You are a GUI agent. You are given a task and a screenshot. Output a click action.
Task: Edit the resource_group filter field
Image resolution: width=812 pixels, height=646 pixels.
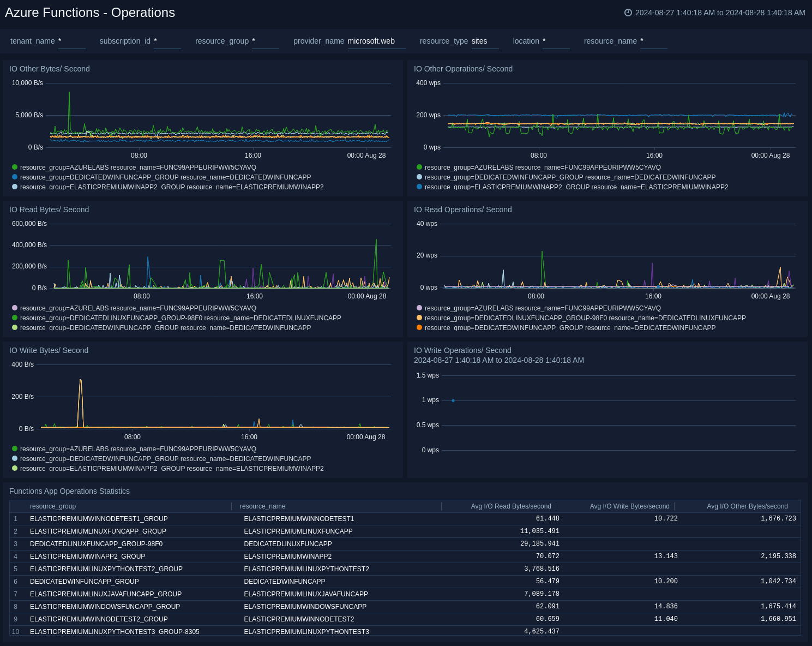pyautogui.click(x=266, y=41)
